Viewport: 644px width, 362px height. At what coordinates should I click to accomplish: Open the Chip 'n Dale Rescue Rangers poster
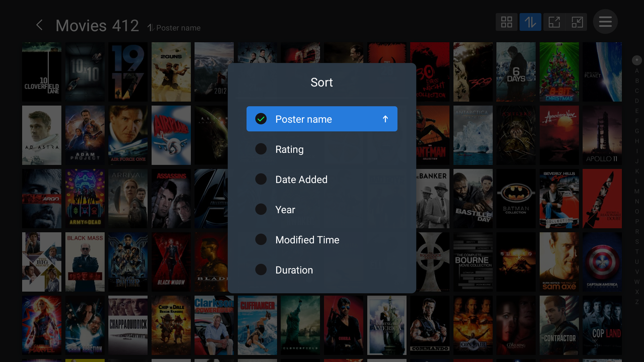[x=171, y=325]
